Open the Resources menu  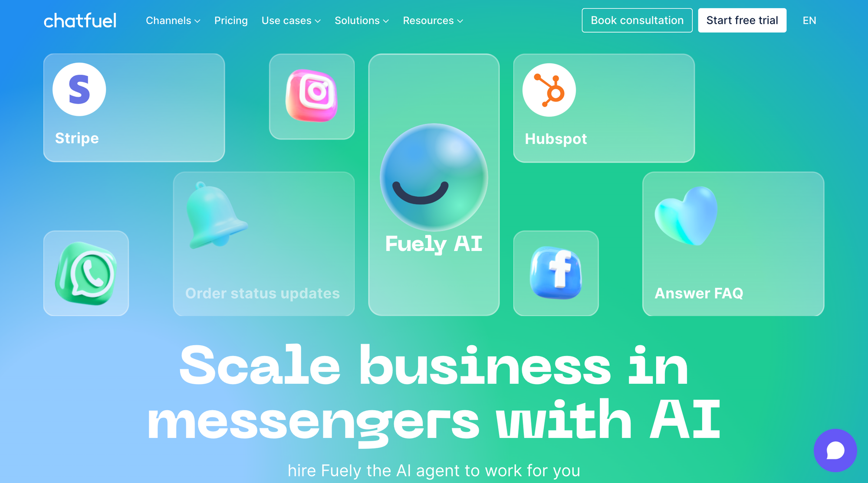click(432, 20)
